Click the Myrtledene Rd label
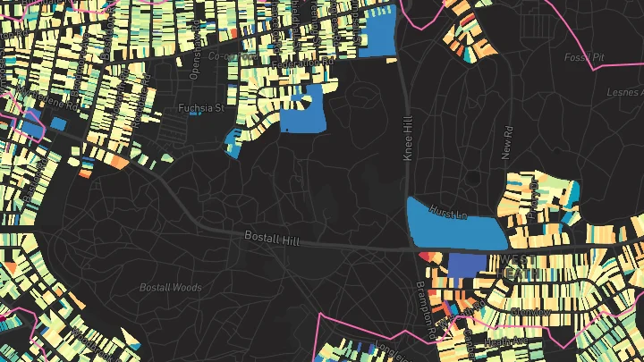The height and width of the screenshot is (362, 644). pyautogui.click(x=47, y=98)
